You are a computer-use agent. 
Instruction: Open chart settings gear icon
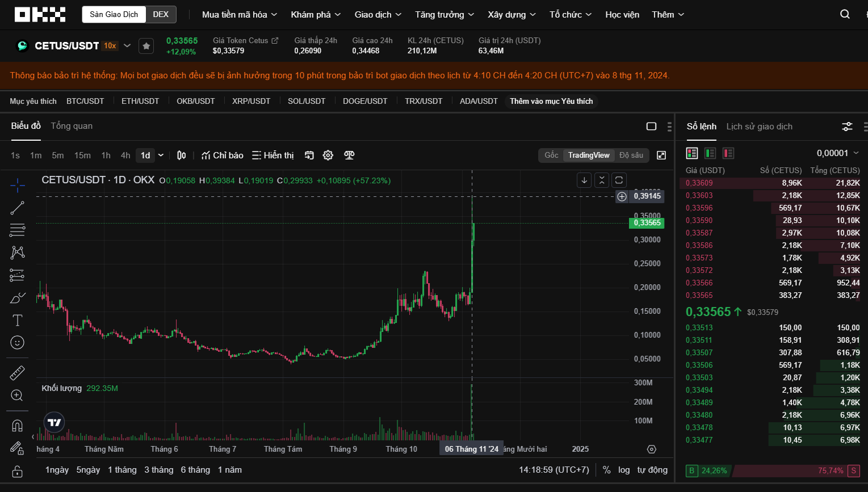(328, 155)
